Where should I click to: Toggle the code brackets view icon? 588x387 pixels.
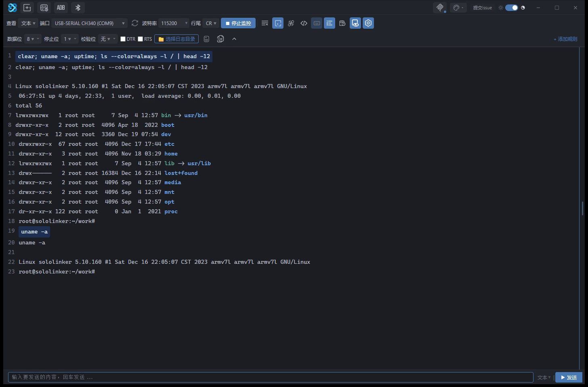click(x=304, y=23)
